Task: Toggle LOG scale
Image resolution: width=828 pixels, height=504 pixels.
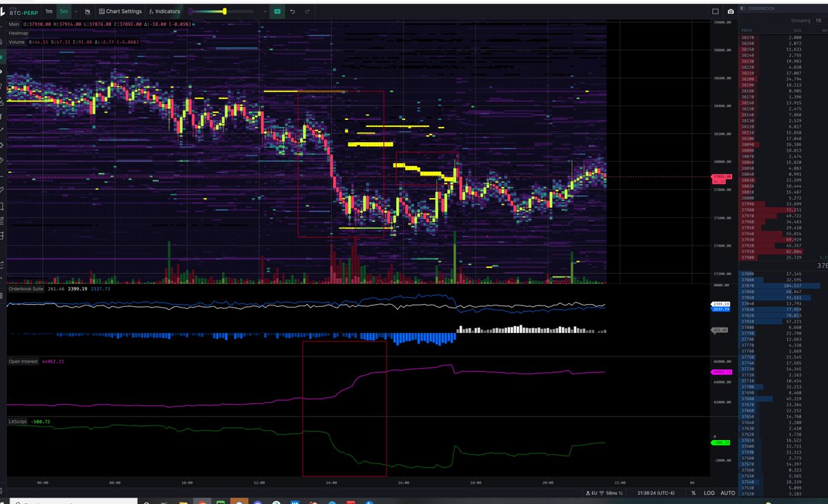Action: pos(709,493)
